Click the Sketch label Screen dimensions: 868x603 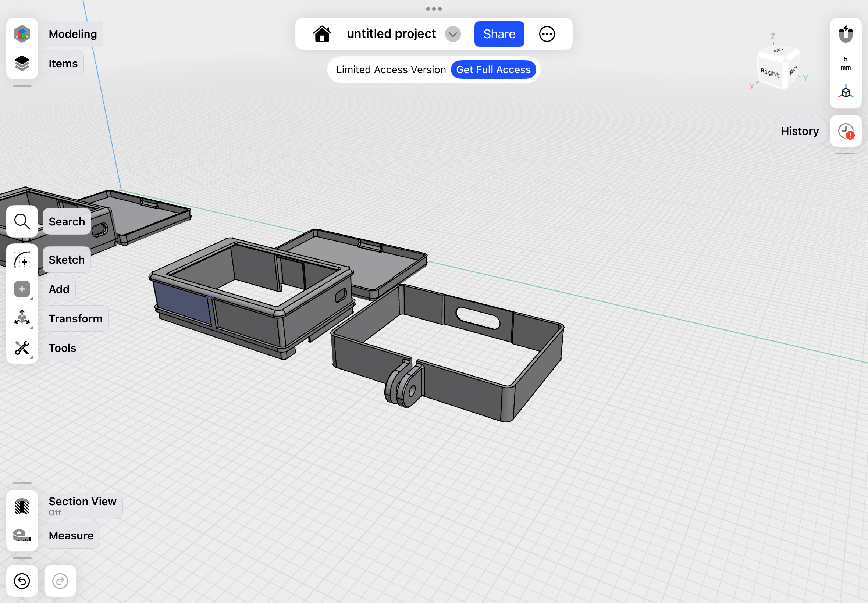pyautogui.click(x=67, y=260)
